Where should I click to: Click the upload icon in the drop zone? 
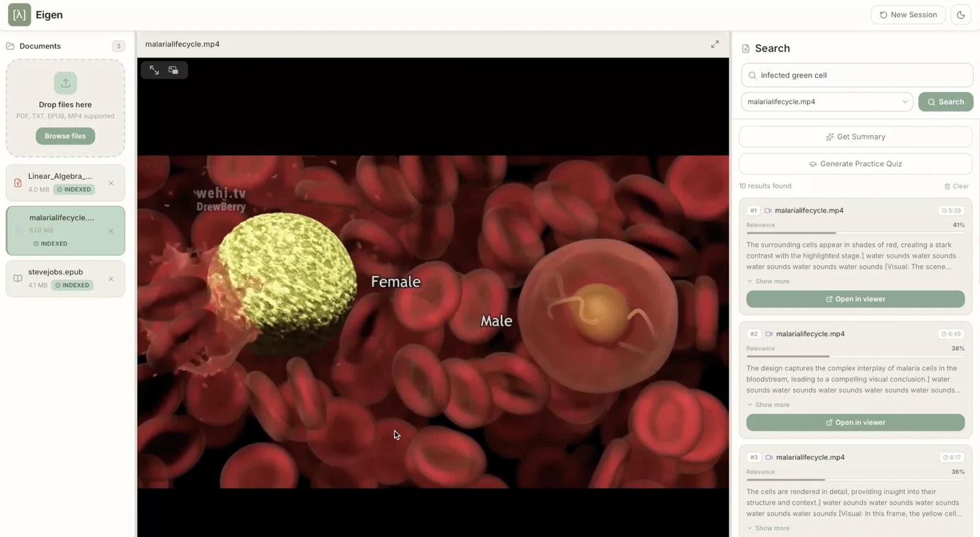coord(66,83)
